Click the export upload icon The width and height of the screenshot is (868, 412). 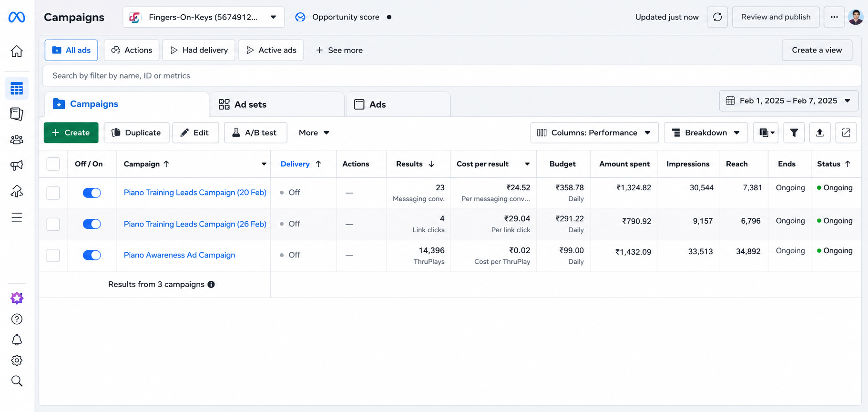820,133
